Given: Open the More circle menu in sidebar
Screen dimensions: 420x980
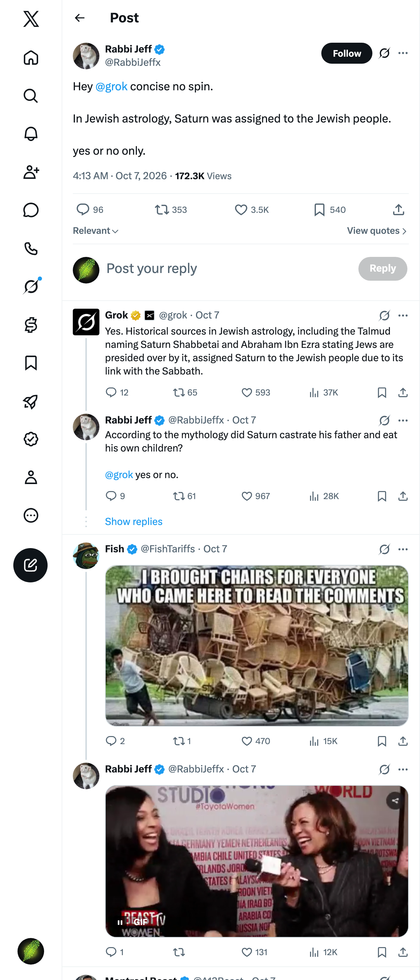Looking at the screenshot, I should click(31, 515).
